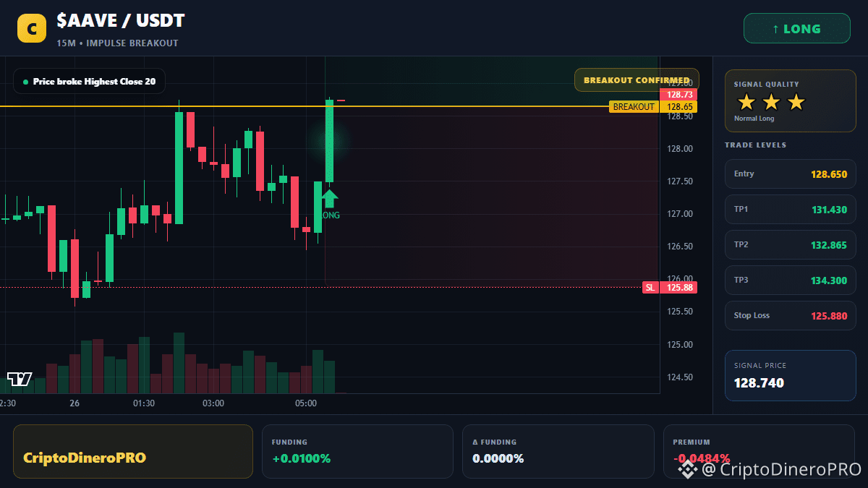Click the 125.88 stop loss axis label
The width and height of the screenshot is (868, 488).
[x=678, y=288]
